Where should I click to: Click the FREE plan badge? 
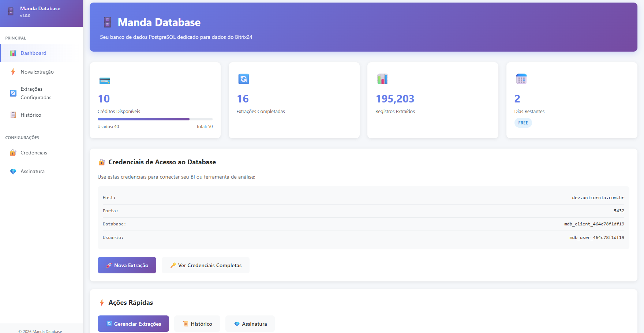(523, 123)
